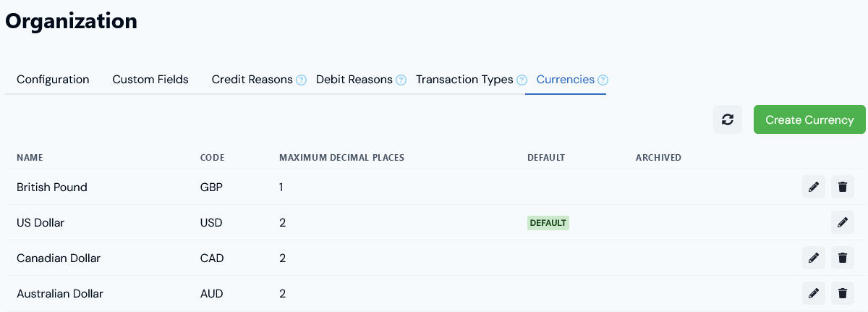Delete the British Pound currency
The width and height of the screenshot is (868, 312).
[842, 187]
